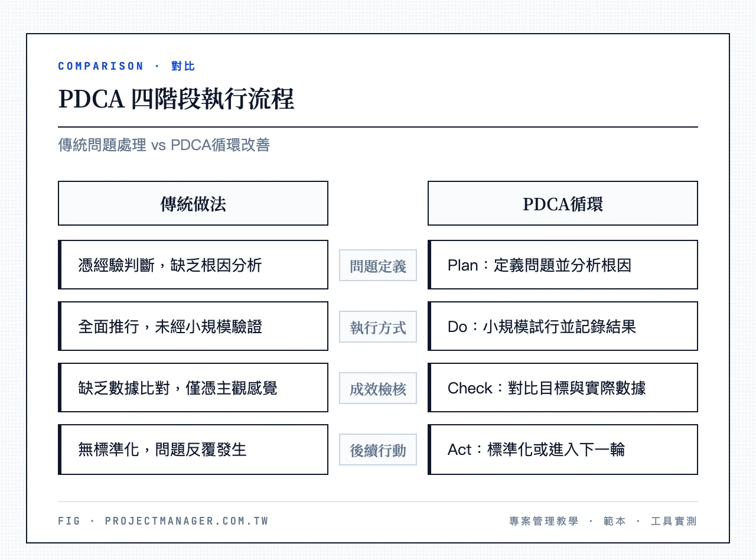The height and width of the screenshot is (560, 756).
Task: Click the "專案管理教學" footer text
Action: [x=544, y=521]
